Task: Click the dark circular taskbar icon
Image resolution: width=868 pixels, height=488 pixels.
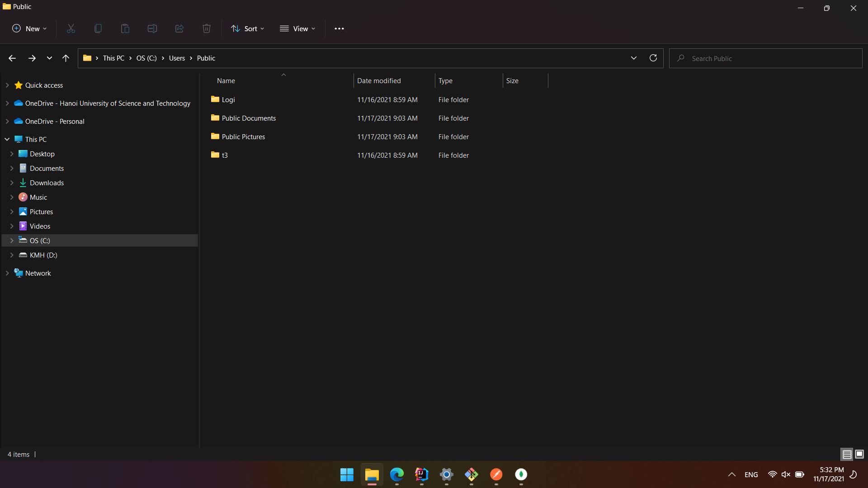Action: [x=522, y=474]
